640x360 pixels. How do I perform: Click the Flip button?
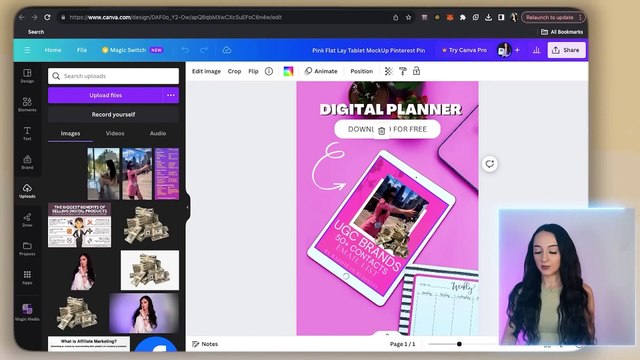tap(253, 71)
